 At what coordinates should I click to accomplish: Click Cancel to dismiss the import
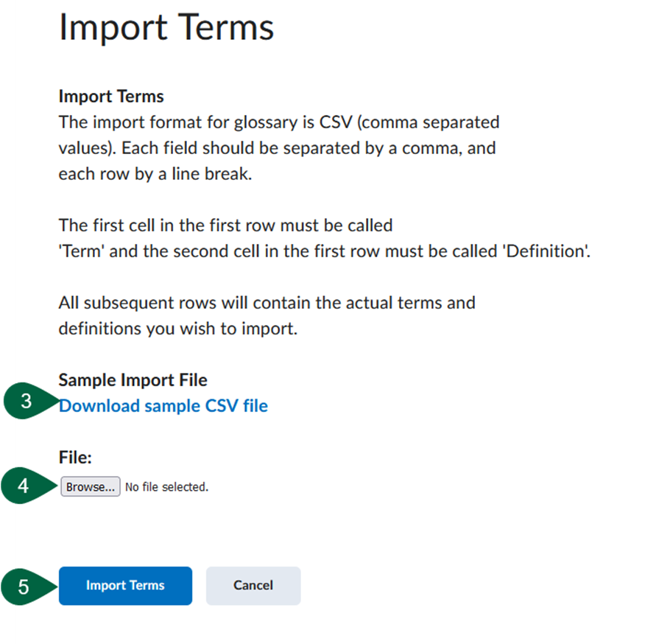point(253,585)
